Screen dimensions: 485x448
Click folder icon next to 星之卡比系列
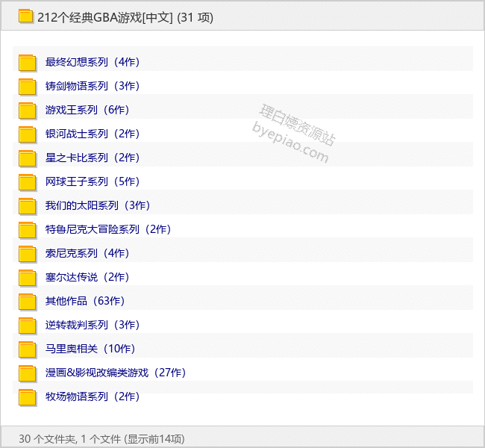(x=27, y=158)
